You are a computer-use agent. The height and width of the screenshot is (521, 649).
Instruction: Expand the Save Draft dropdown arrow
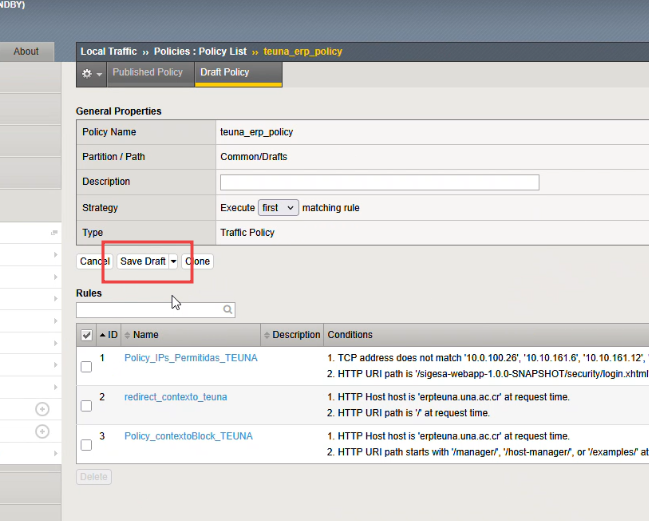point(174,261)
